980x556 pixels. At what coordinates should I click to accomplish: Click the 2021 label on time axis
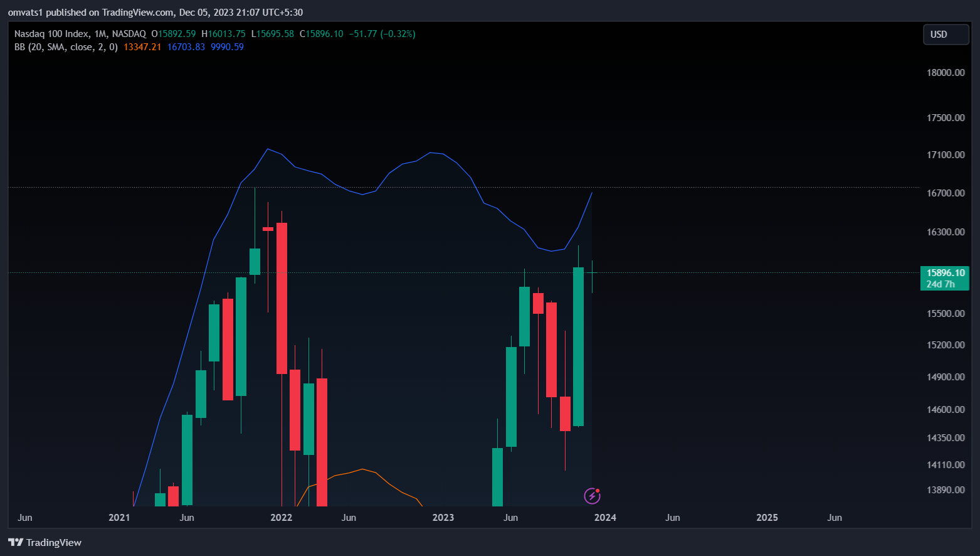pyautogui.click(x=119, y=518)
